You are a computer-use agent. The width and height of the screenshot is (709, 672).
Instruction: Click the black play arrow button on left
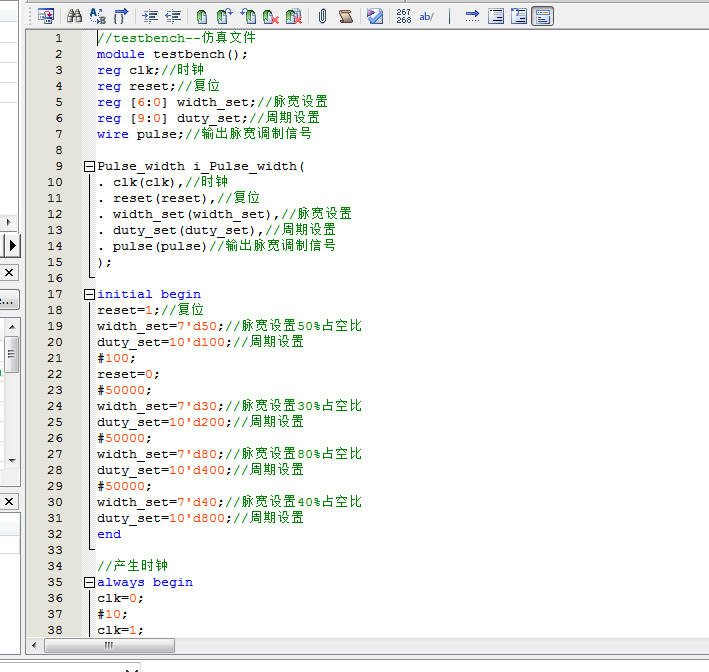tap(12, 246)
